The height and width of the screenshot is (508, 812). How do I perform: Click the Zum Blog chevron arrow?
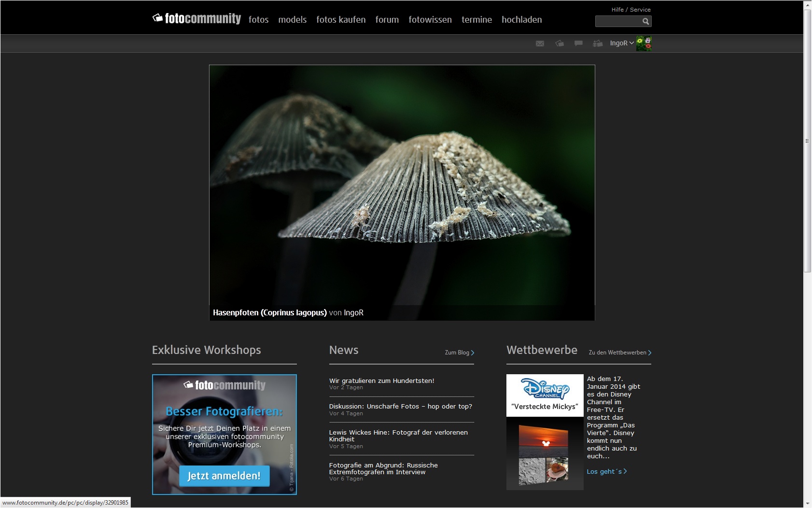pos(473,353)
